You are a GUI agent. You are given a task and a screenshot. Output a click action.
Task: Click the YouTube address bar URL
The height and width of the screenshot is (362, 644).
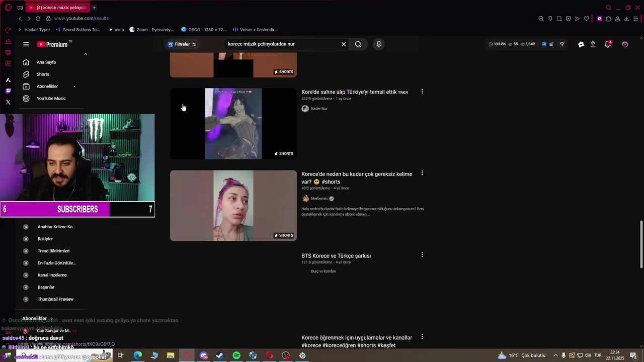point(81,19)
